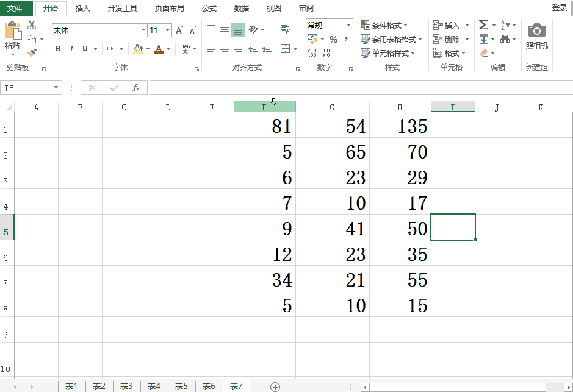Screen dimensions: 573x392
Task: Toggle italic formatting
Action: pyautogui.click(x=71, y=49)
